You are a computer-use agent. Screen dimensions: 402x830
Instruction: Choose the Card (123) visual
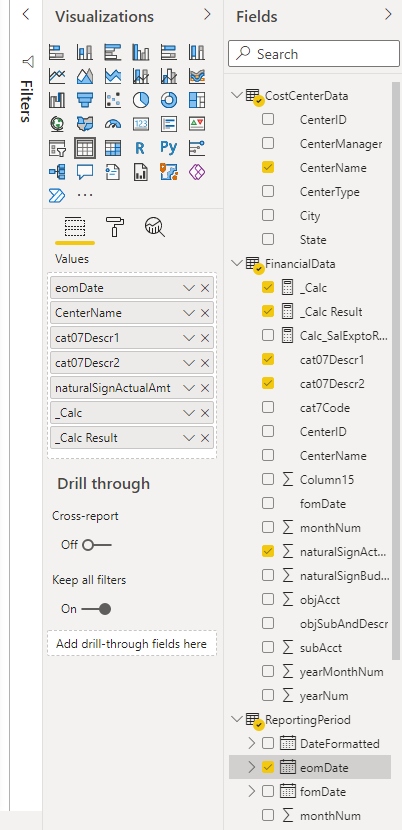[x=141, y=124]
